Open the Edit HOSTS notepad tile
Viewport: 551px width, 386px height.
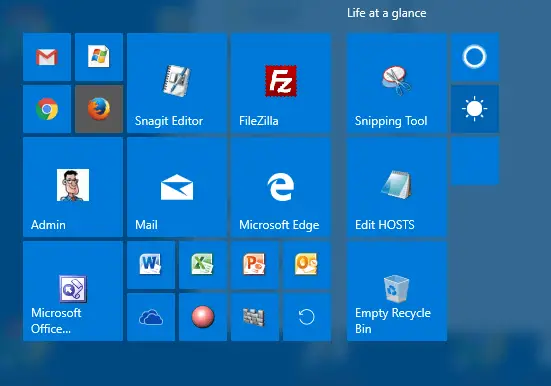point(397,187)
